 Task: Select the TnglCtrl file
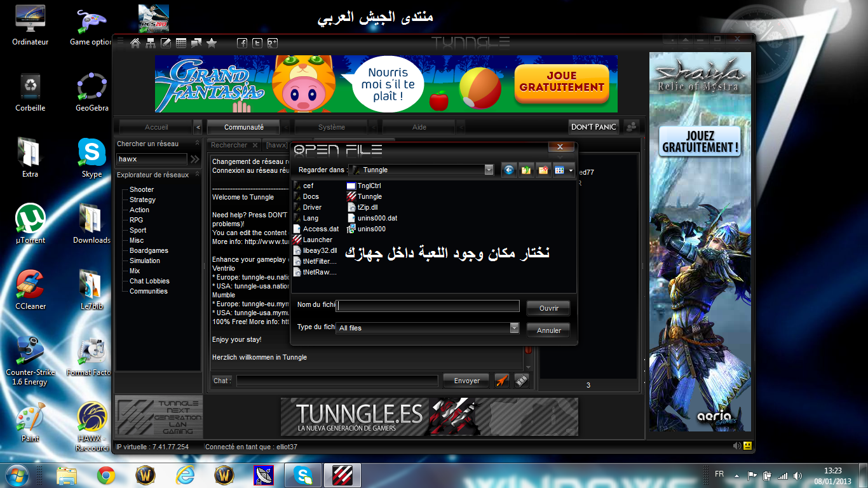tap(364, 186)
